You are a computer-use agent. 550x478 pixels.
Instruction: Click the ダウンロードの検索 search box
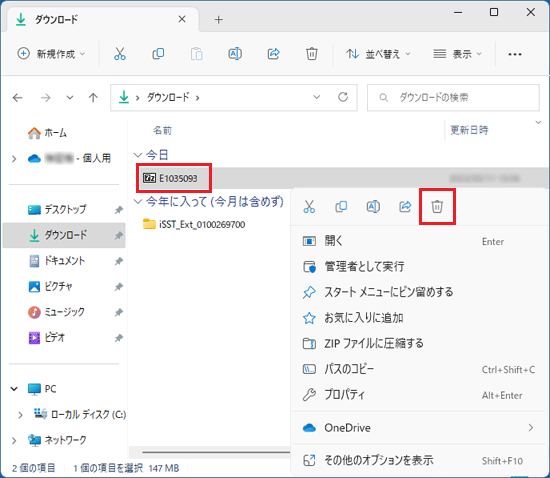coord(453,97)
